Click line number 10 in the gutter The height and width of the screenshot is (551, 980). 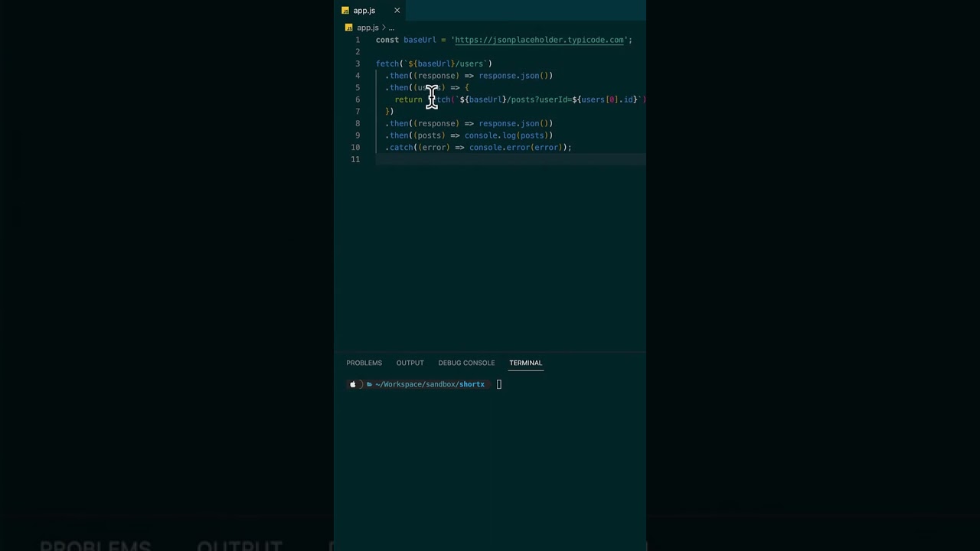pos(355,147)
